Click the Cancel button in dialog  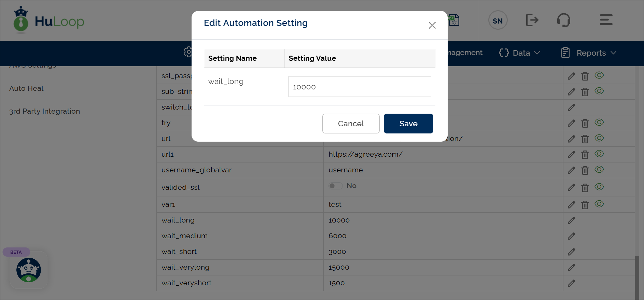click(x=351, y=124)
